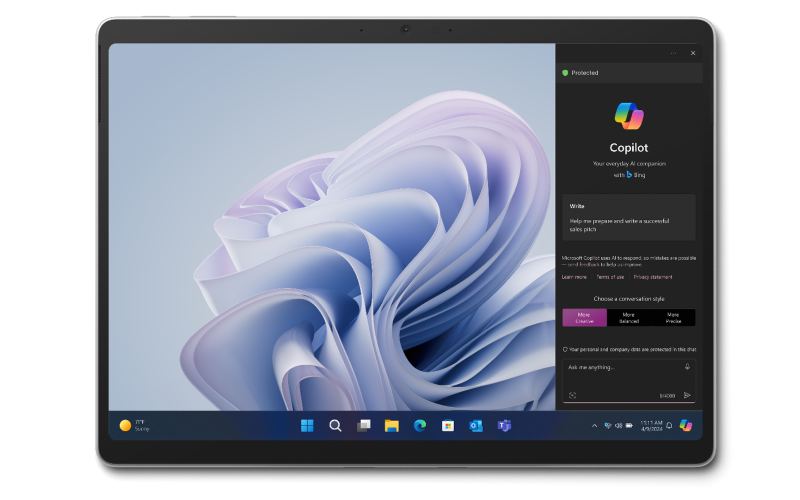
Task: Select the Write sales pitch suggestion
Action: 629,217
